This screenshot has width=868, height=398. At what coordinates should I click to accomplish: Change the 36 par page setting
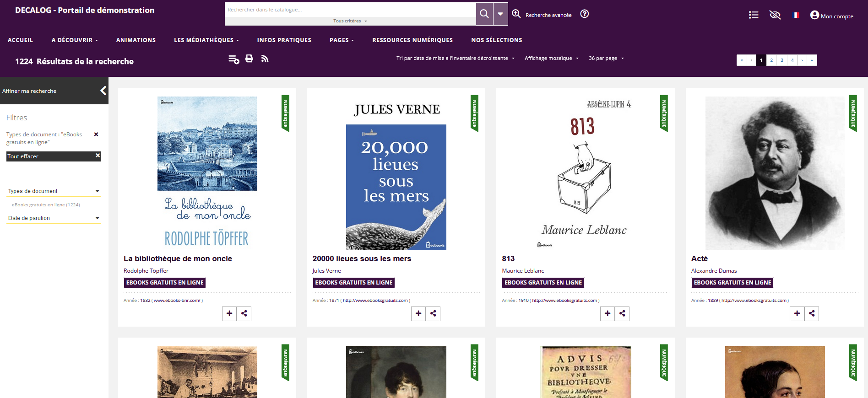(x=606, y=58)
